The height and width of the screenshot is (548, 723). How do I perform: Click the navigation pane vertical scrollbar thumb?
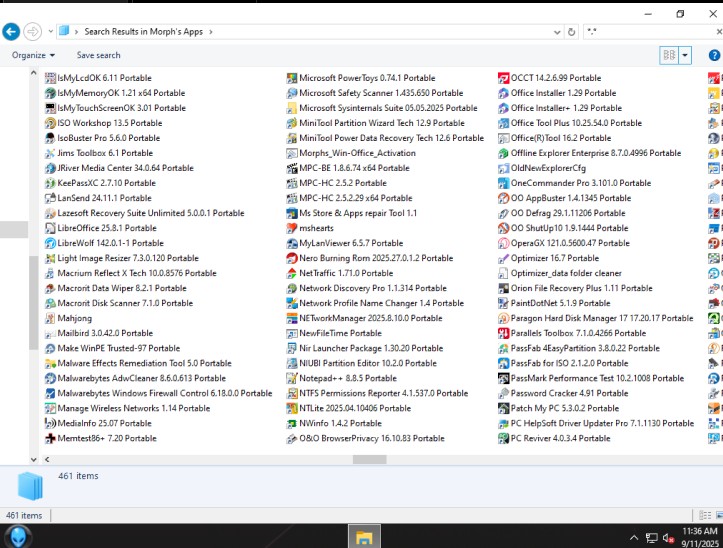point(33,303)
